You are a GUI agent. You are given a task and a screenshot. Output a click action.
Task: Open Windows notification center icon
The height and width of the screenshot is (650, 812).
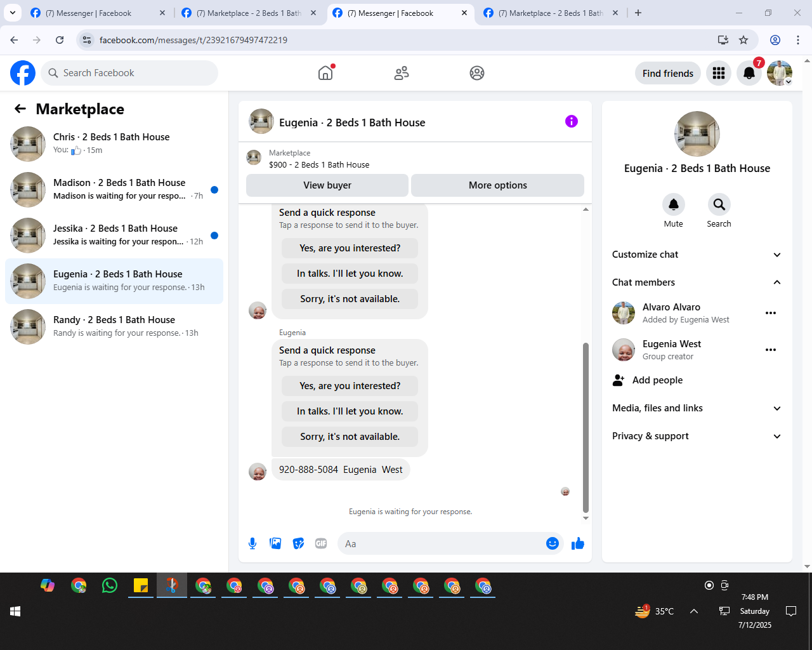click(791, 611)
